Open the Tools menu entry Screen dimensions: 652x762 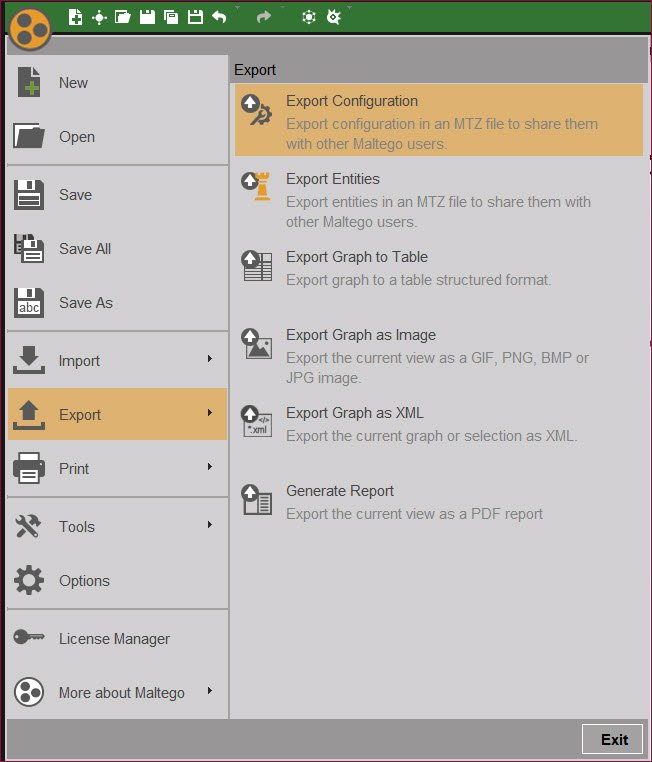click(x=118, y=526)
